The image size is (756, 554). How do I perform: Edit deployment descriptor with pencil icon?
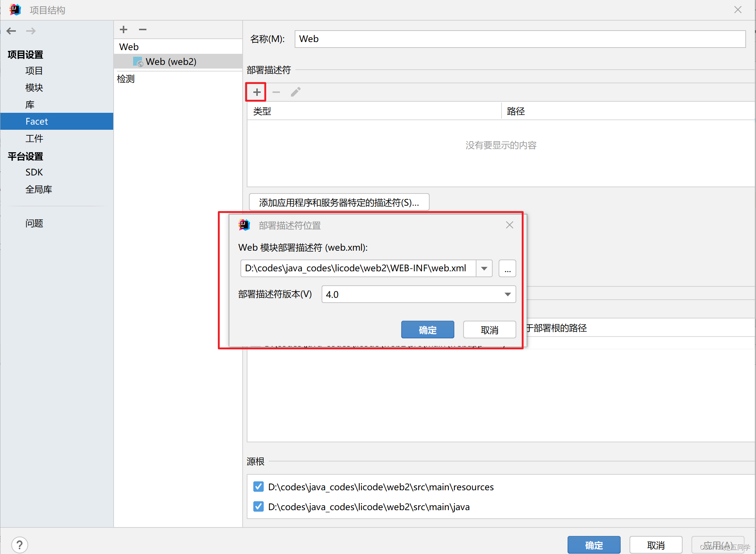click(296, 92)
